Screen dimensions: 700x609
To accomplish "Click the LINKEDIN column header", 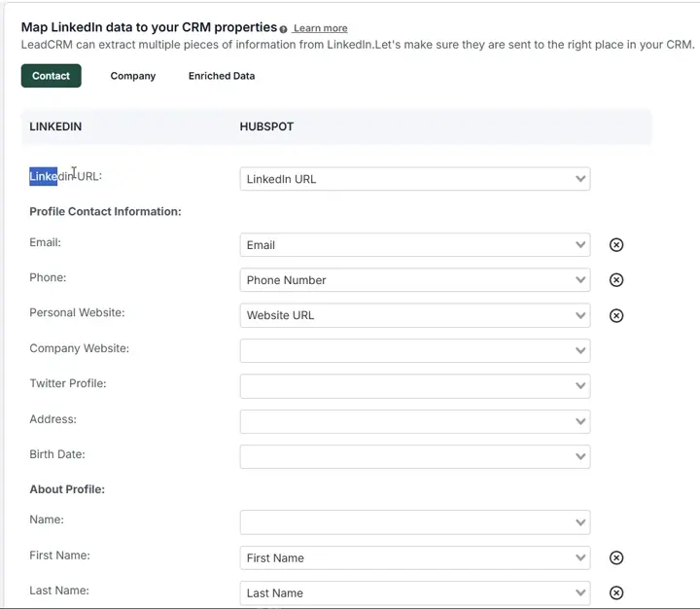I will pos(55,126).
